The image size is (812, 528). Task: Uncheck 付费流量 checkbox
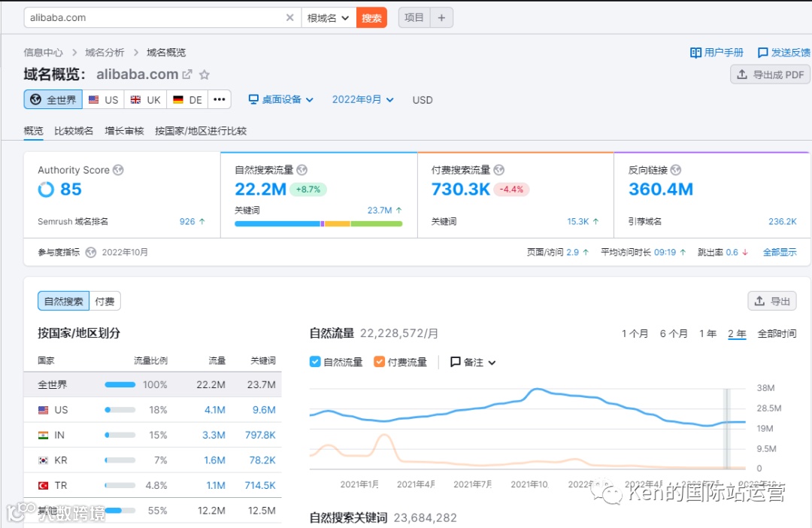click(x=379, y=362)
